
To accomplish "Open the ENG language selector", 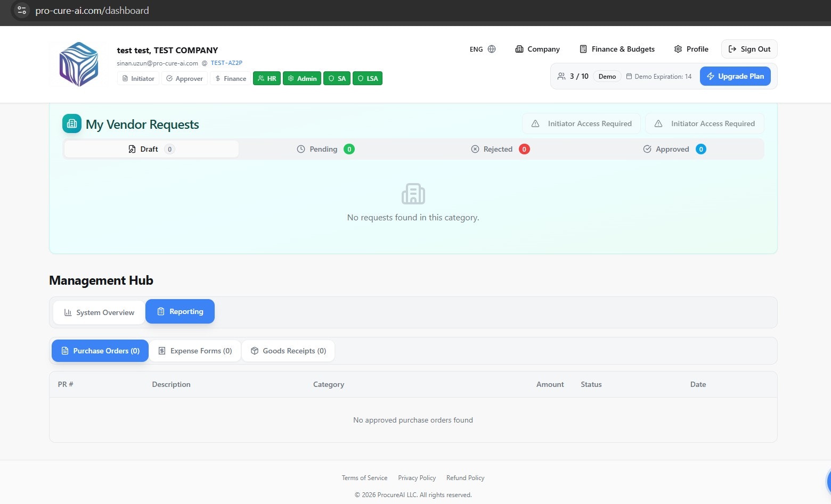I will click(483, 49).
